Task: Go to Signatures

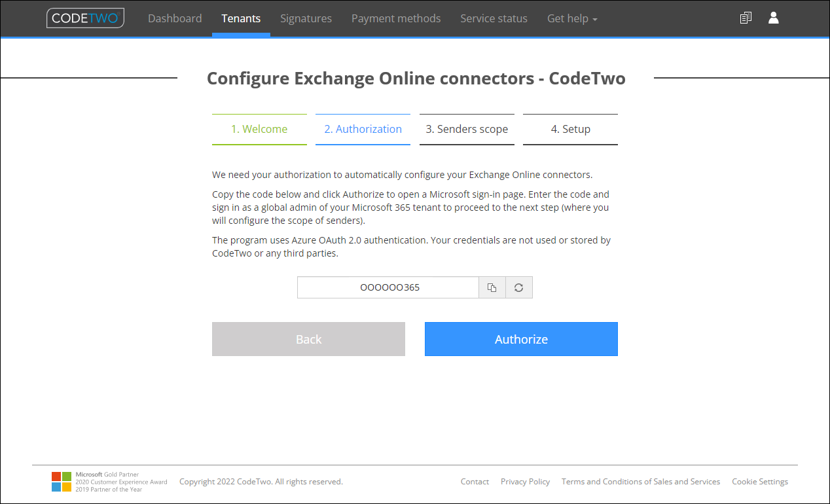Action: pos(306,18)
